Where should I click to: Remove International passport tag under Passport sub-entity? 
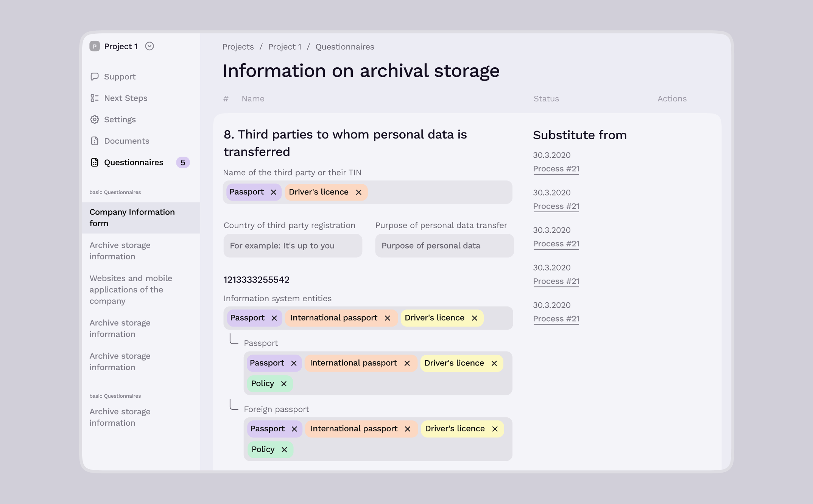(407, 363)
